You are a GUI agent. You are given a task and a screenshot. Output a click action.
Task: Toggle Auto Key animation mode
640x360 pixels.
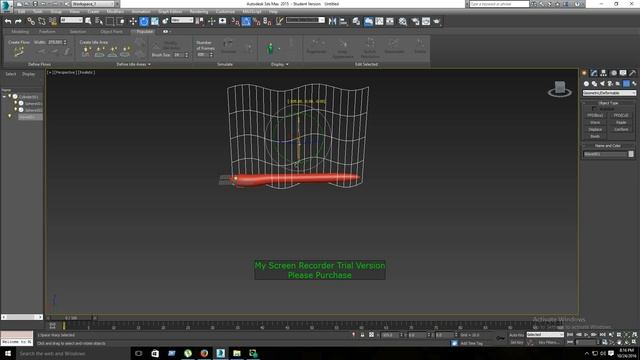(516, 335)
